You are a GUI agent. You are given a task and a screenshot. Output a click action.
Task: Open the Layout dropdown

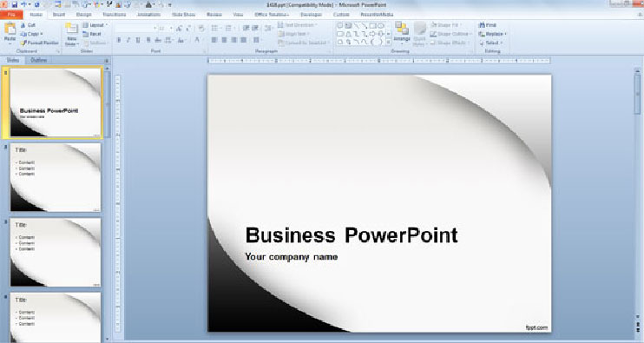pyautogui.click(x=95, y=25)
